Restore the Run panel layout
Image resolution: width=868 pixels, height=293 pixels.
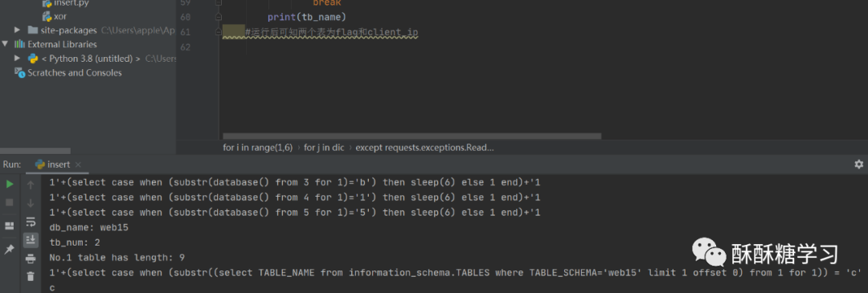[10, 226]
